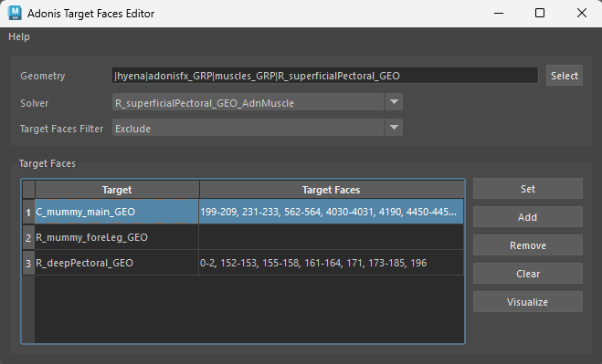The width and height of the screenshot is (602, 364).
Task: Click the Add button
Action: 527,217
